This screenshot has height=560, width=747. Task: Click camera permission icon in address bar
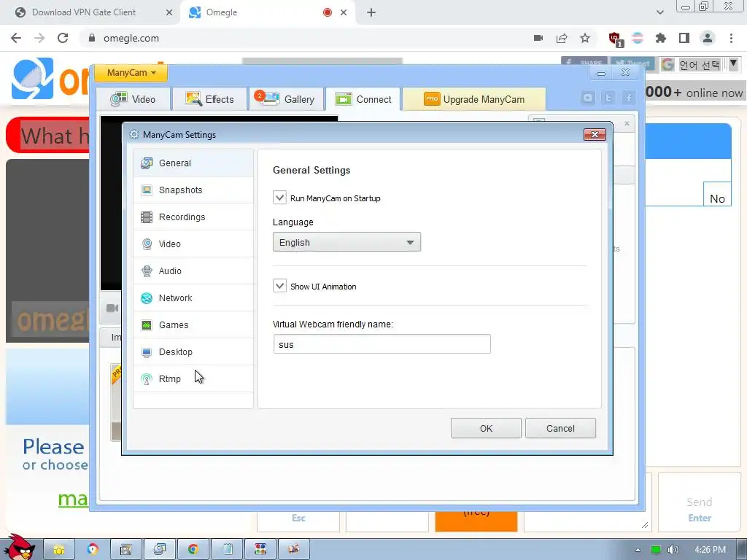[x=538, y=38]
